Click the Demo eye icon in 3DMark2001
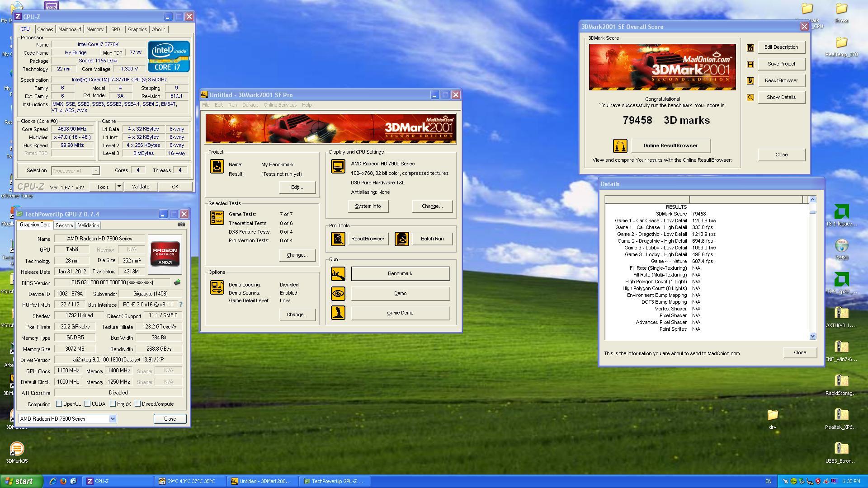The height and width of the screenshot is (488, 868). click(338, 294)
